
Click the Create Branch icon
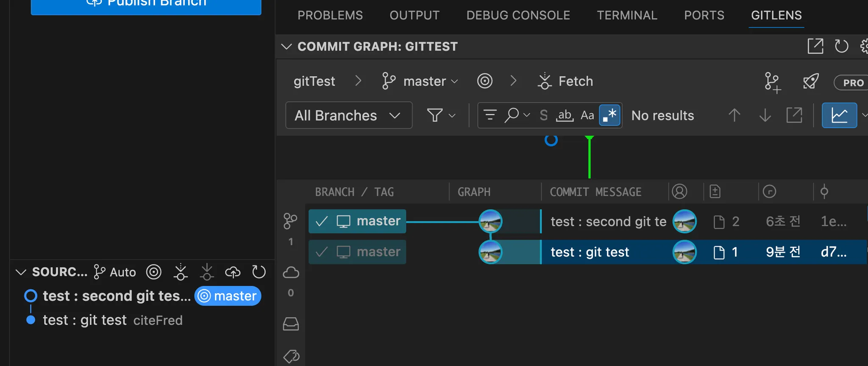click(772, 82)
